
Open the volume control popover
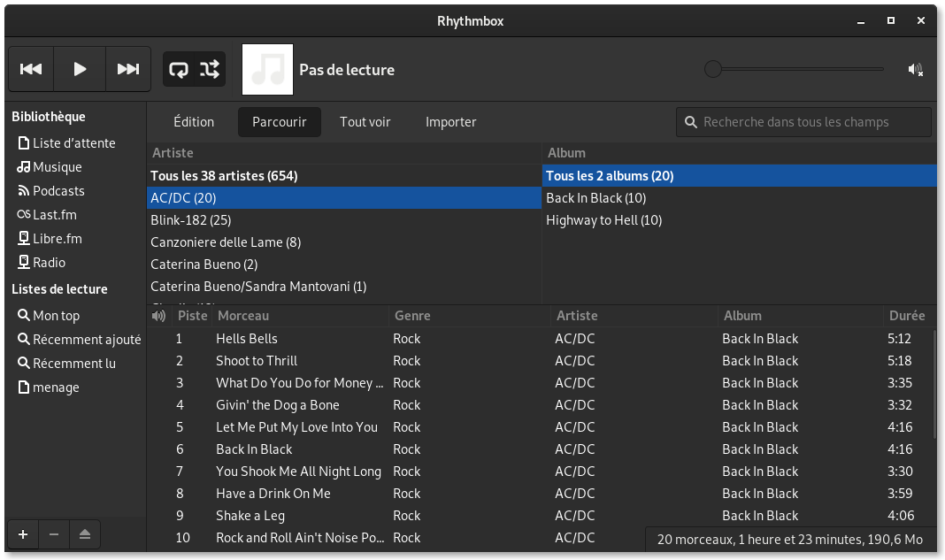[x=917, y=68]
